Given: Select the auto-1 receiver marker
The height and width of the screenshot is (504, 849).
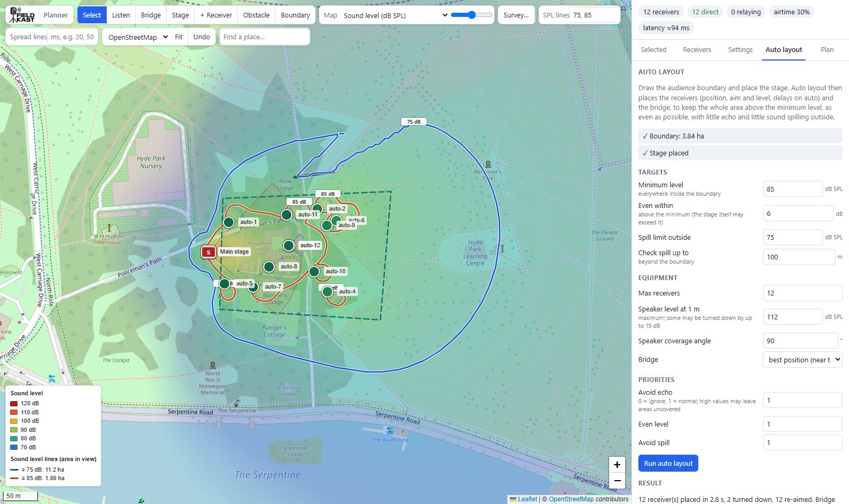Looking at the screenshot, I should click(x=229, y=222).
